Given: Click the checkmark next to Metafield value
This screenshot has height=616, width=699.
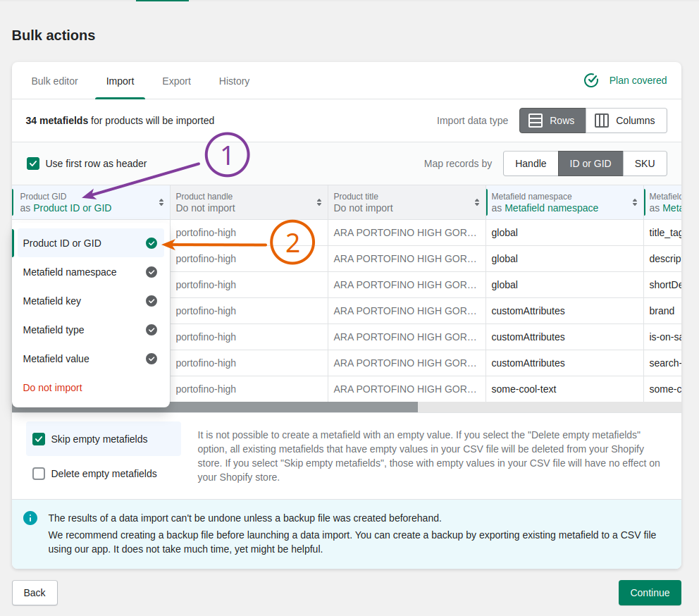Looking at the screenshot, I should pos(151,358).
